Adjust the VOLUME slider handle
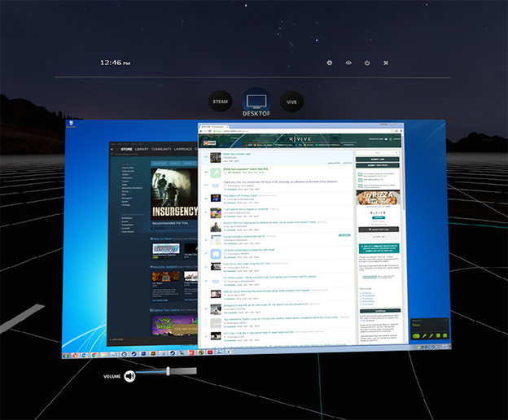The width and height of the screenshot is (508, 420). [169, 372]
